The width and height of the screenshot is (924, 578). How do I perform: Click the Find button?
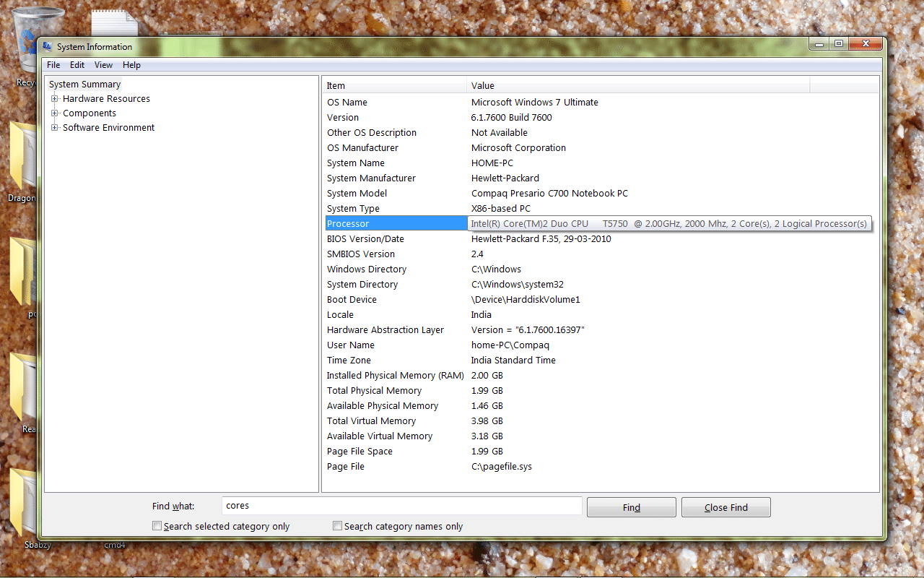(x=631, y=507)
